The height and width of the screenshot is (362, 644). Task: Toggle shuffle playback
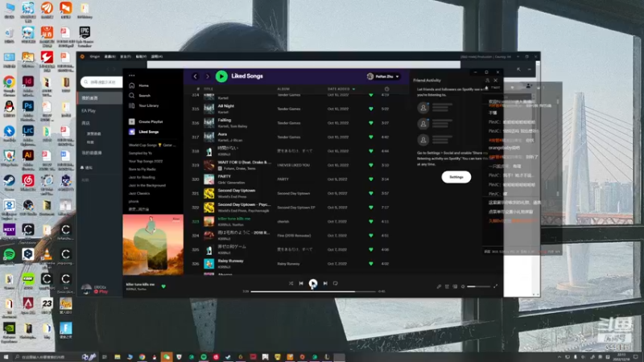(x=291, y=283)
